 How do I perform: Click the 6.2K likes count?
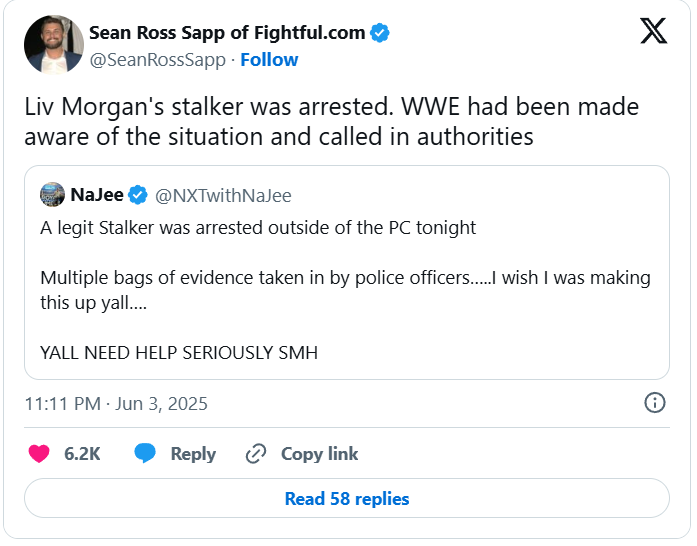click(x=82, y=454)
